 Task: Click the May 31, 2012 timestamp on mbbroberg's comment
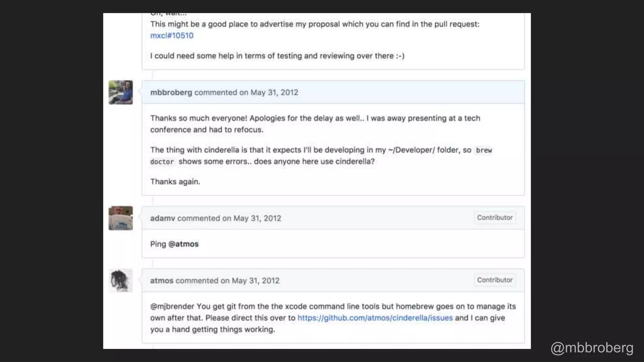click(x=274, y=92)
